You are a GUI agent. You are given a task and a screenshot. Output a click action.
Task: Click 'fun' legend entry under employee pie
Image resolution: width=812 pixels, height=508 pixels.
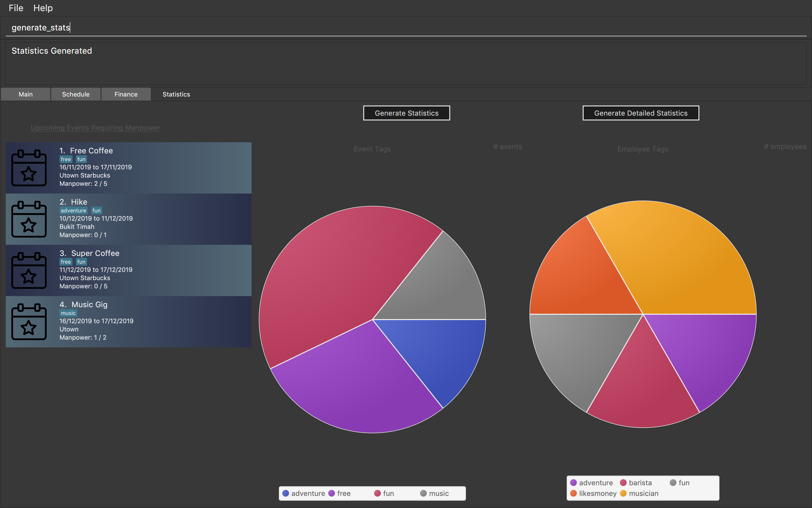pyautogui.click(x=680, y=482)
